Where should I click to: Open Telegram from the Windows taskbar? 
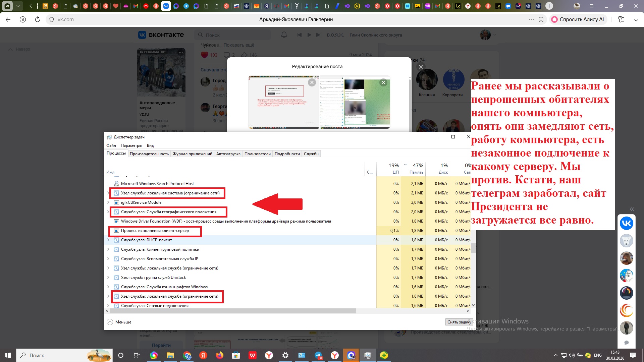pos(318,355)
